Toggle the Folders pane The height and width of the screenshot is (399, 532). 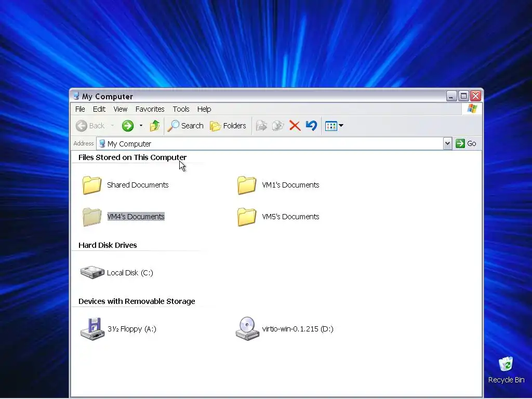point(228,126)
